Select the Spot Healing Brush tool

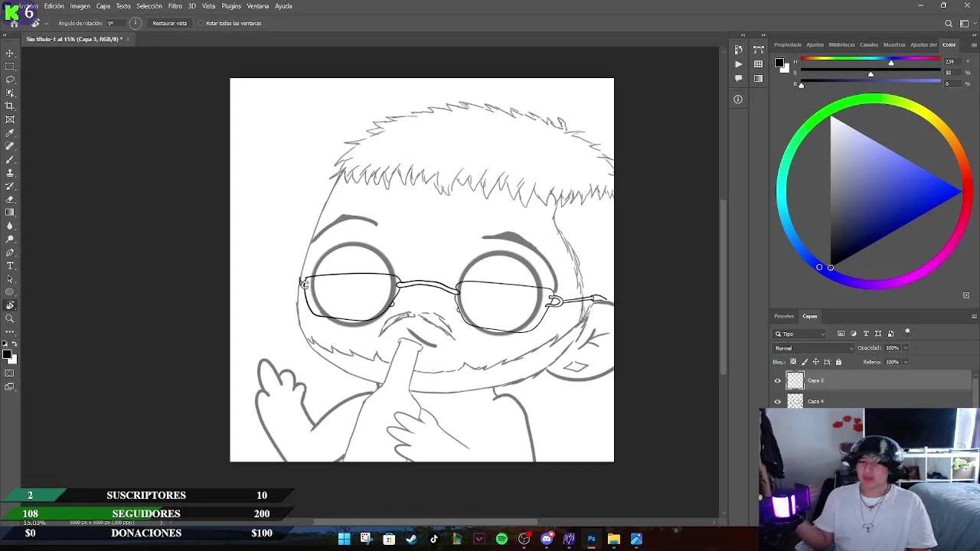point(10,146)
